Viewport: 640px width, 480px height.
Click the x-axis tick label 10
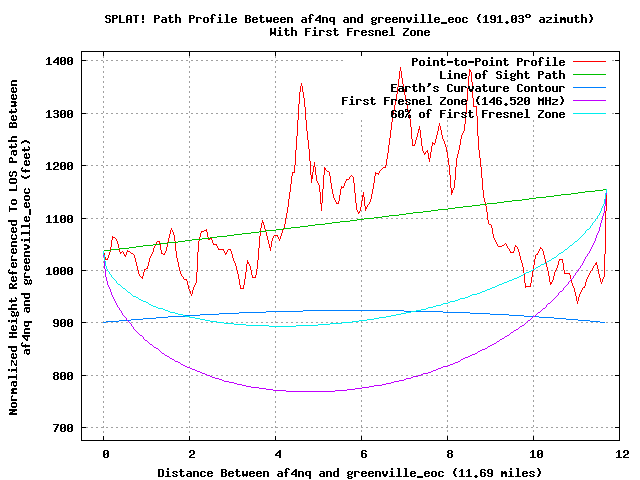click(536, 454)
